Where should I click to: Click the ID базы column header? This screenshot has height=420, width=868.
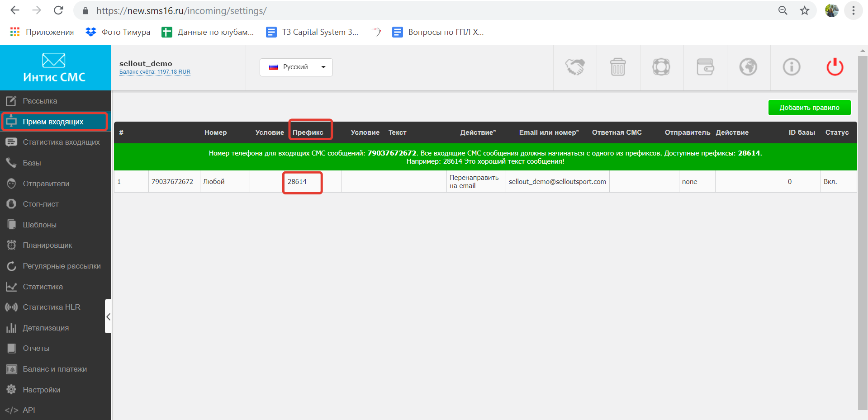[802, 132]
